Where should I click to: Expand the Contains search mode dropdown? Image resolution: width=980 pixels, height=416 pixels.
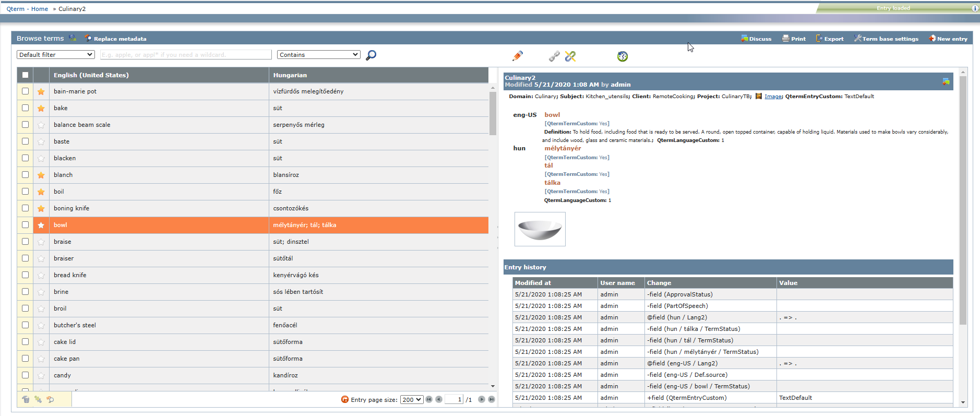319,55
